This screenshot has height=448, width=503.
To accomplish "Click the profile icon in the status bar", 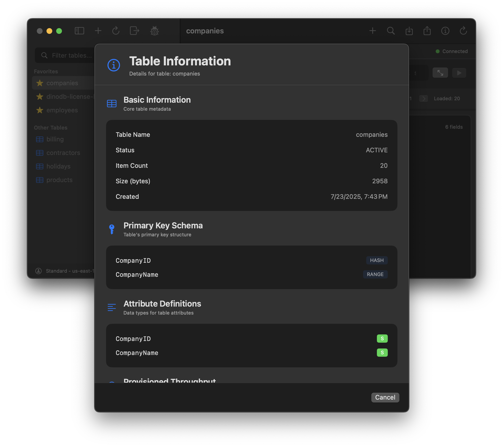I will click(x=38, y=271).
